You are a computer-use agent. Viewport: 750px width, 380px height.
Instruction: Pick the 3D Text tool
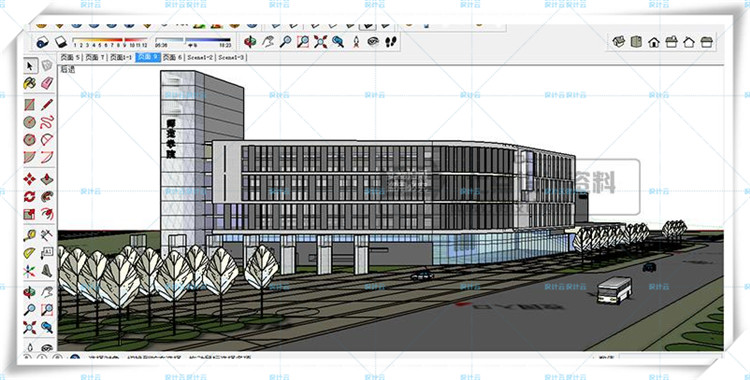pos(47,271)
